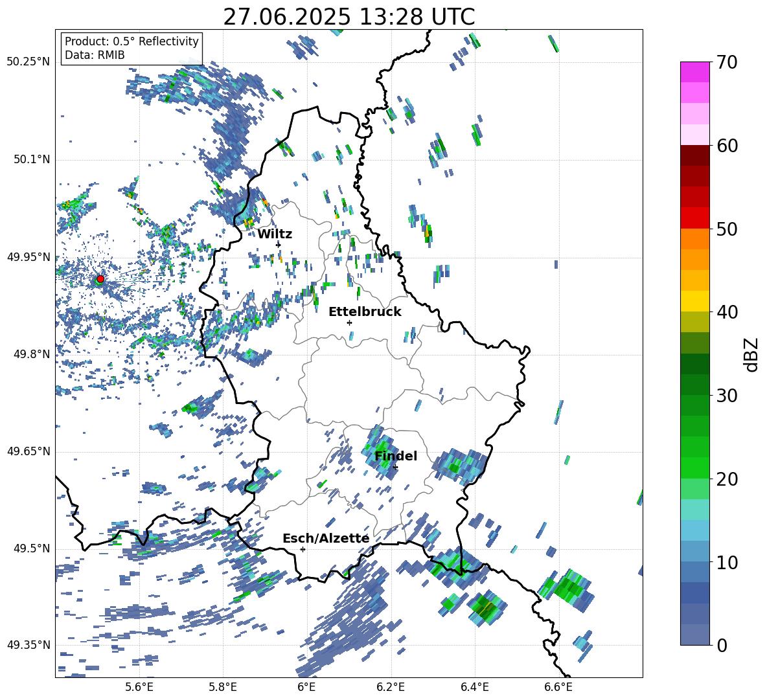Click the 30 label on the colorbar
This screenshot has width=767, height=700.
pos(727,396)
